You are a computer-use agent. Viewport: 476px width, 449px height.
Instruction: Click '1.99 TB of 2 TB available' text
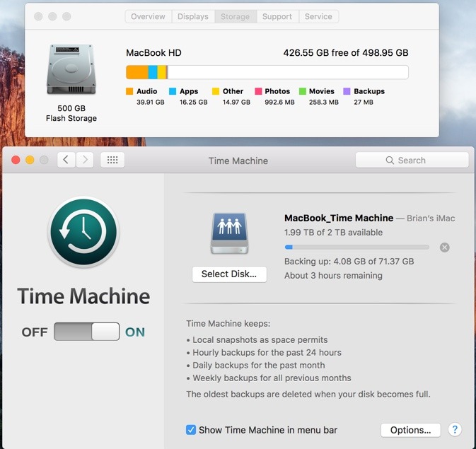click(333, 233)
